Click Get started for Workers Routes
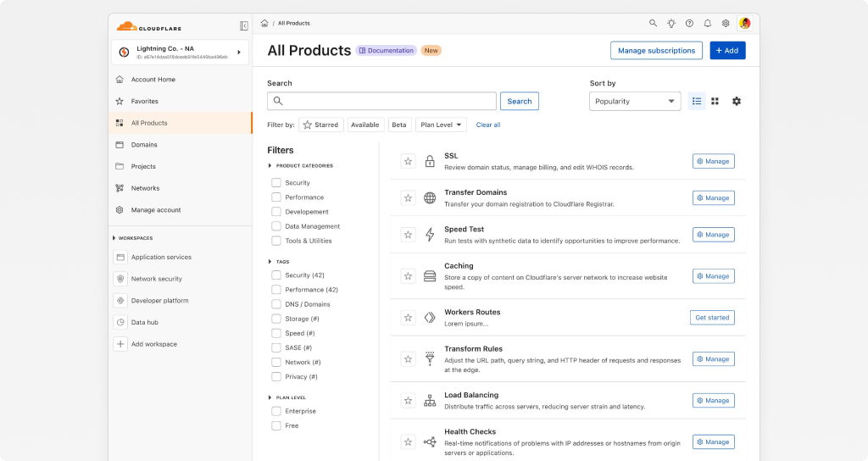The height and width of the screenshot is (461, 868). point(712,318)
